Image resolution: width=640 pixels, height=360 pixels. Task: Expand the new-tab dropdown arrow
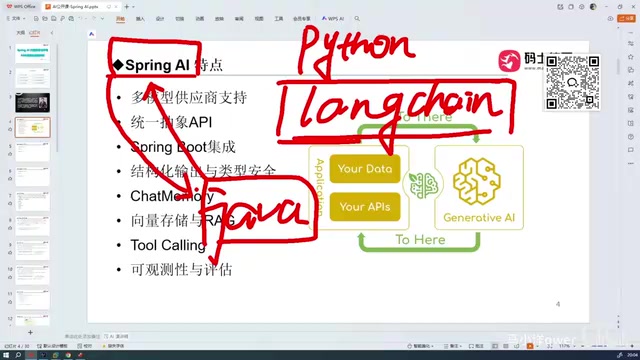[x=133, y=7]
